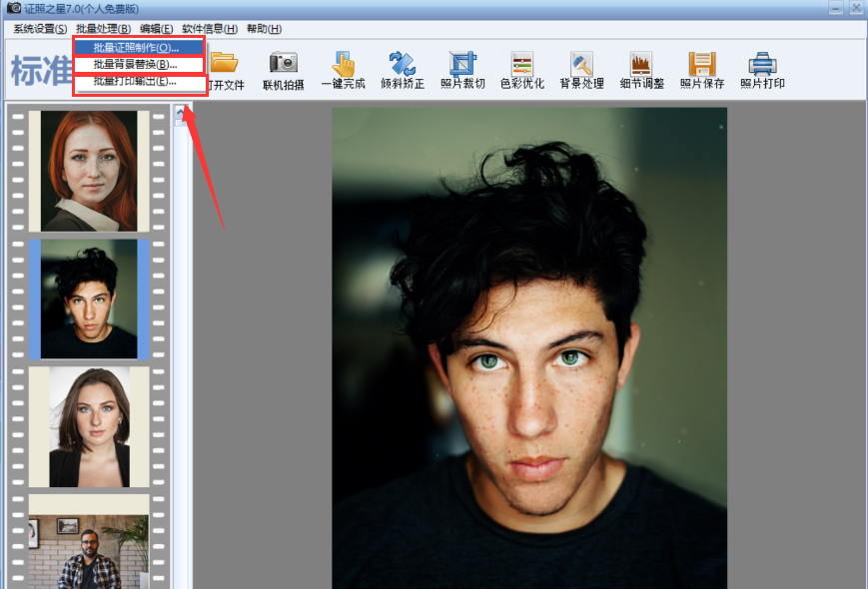Viewport: 868px width, 589px height.
Task: Open the 打开文件 folder icon
Action: (x=224, y=62)
